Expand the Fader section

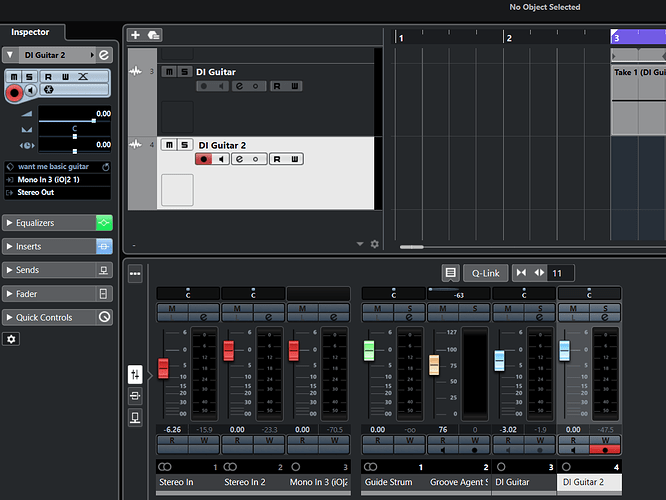pos(9,294)
